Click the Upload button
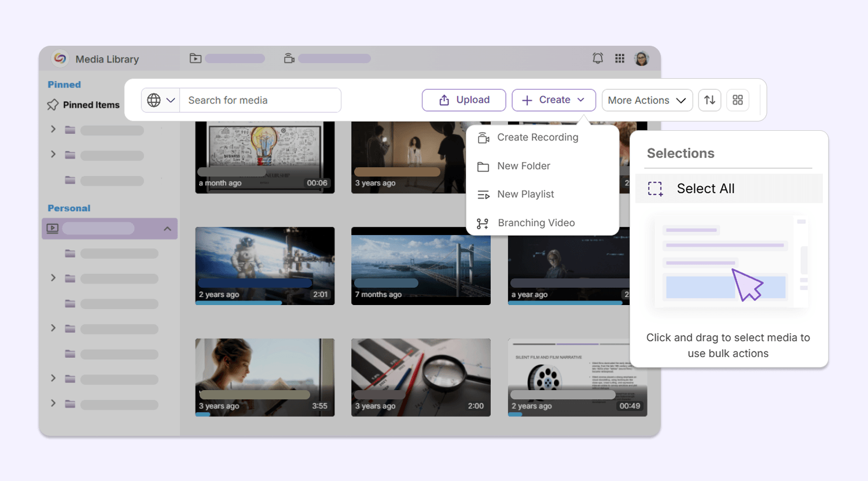 [464, 100]
